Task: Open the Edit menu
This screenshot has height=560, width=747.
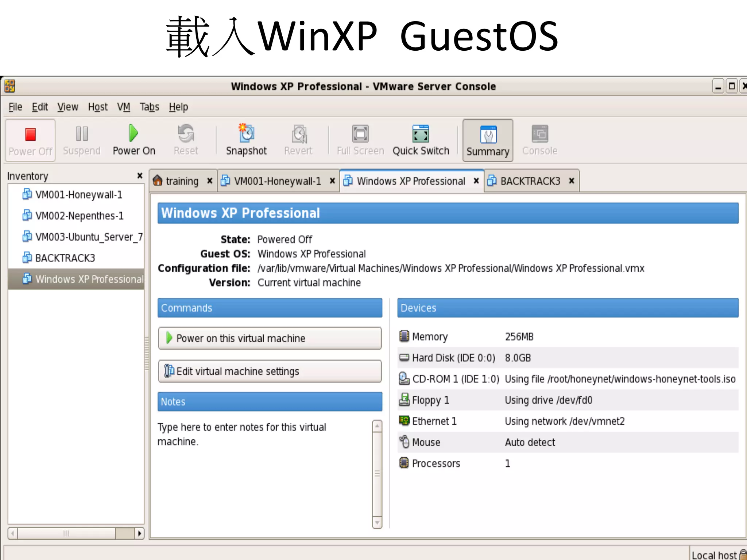Action: 40,107
